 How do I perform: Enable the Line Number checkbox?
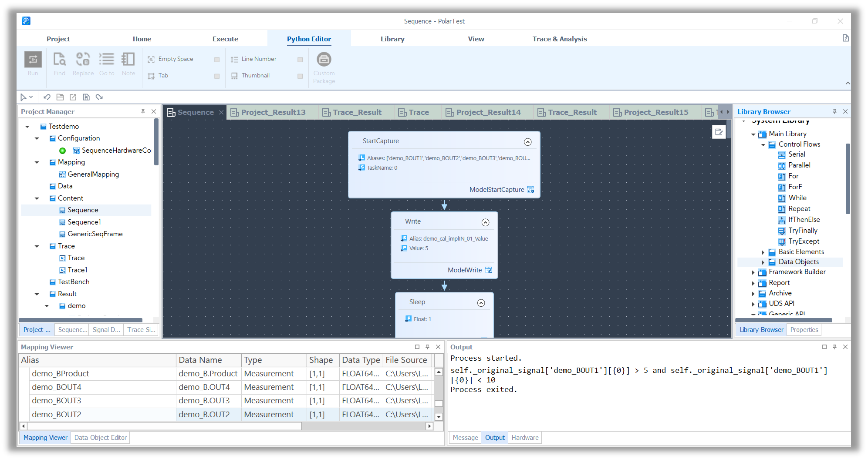point(300,60)
